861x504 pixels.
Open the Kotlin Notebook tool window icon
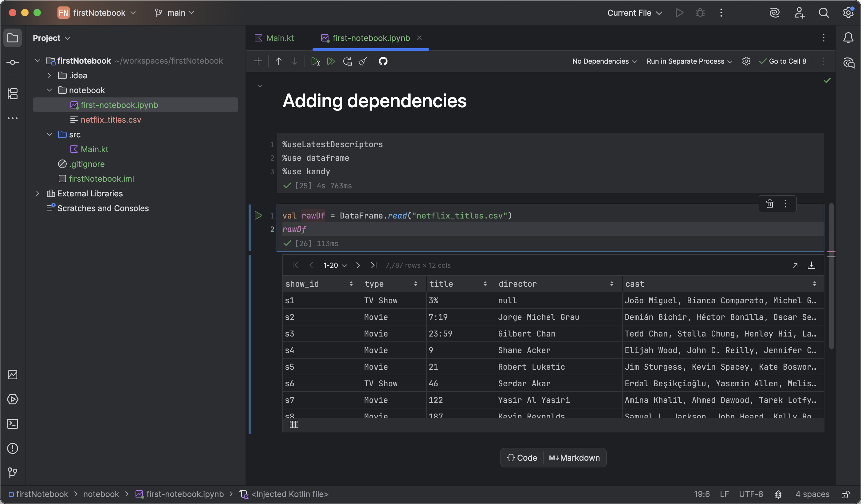click(x=13, y=375)
